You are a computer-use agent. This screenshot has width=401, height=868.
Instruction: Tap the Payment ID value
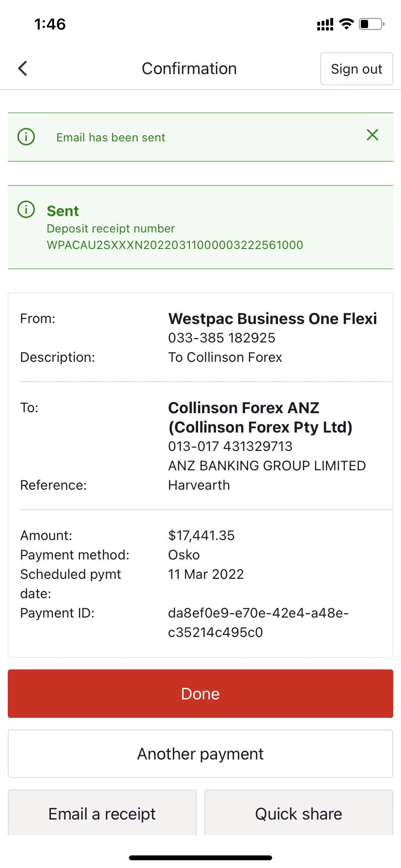point(258,622)
